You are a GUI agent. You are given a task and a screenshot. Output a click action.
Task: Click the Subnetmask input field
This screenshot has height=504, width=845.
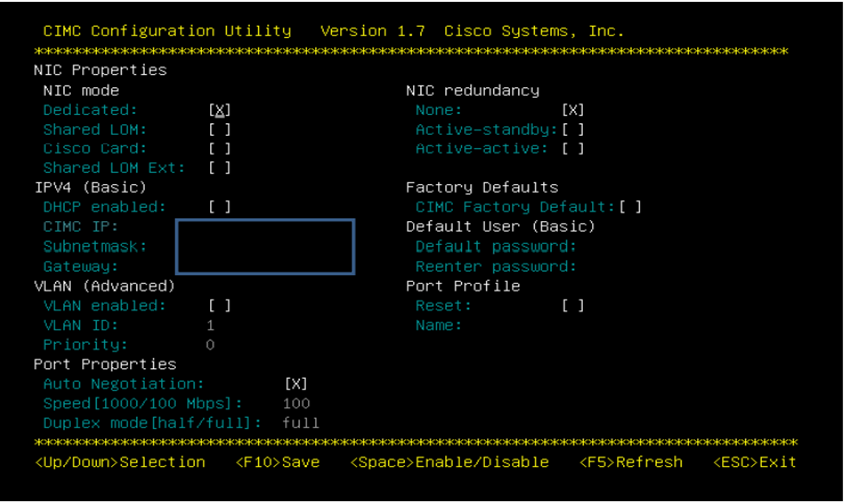[x=265, y=246]
